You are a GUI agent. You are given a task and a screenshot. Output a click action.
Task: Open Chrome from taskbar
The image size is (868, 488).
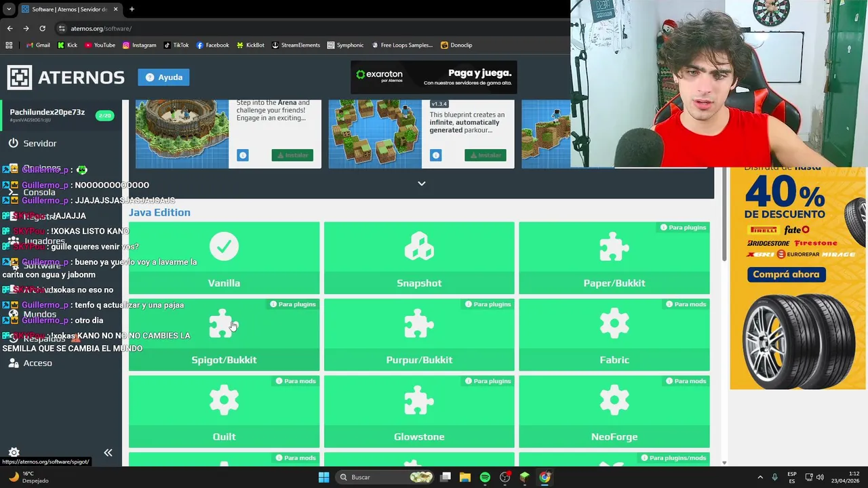tap(545, 477)
